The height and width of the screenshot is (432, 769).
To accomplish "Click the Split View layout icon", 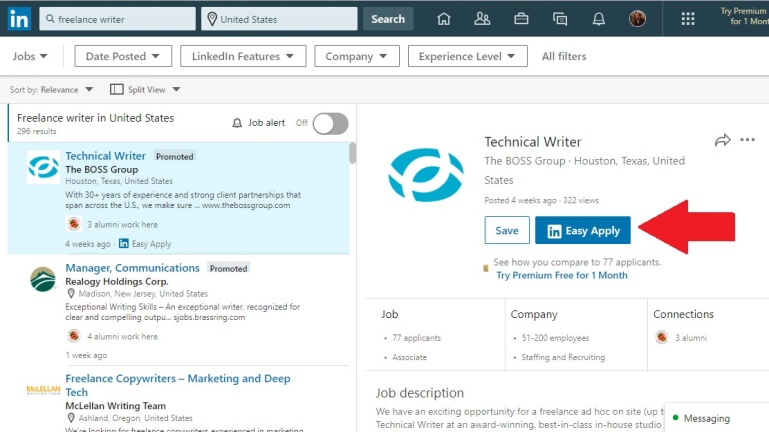I will click(117, 89).
